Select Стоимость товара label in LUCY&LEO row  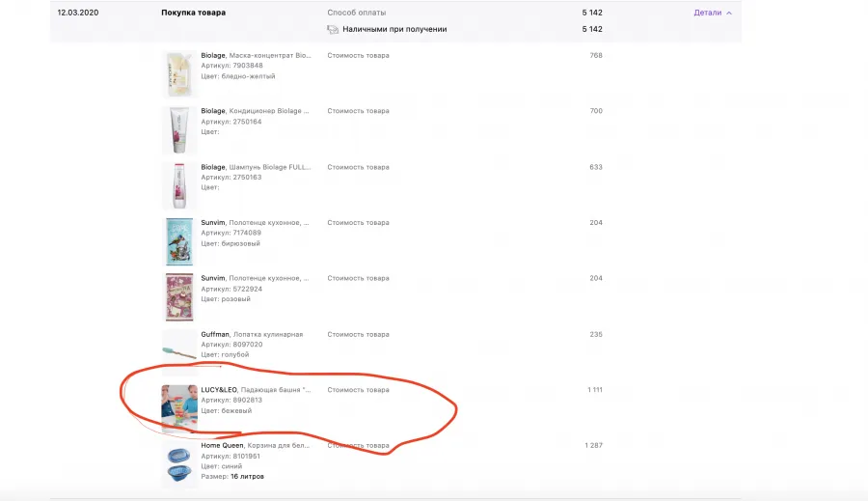click(358, 390)
